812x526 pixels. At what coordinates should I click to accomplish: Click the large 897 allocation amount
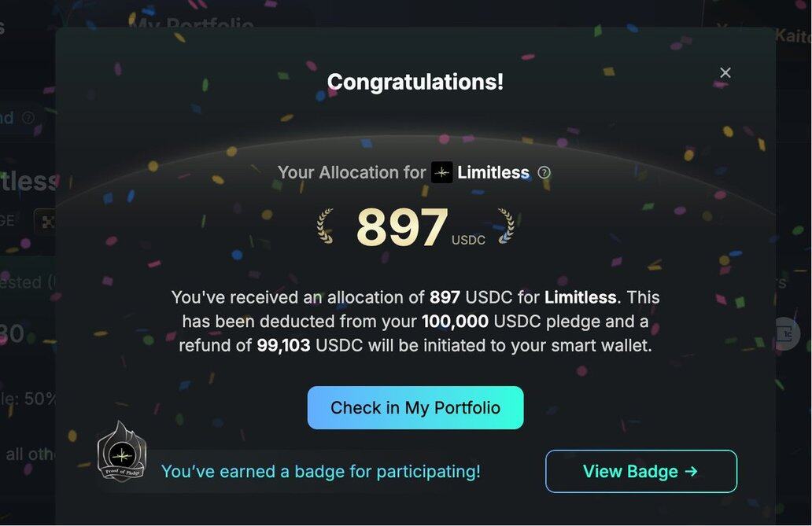pyautogui.click(x=402, y=228)
